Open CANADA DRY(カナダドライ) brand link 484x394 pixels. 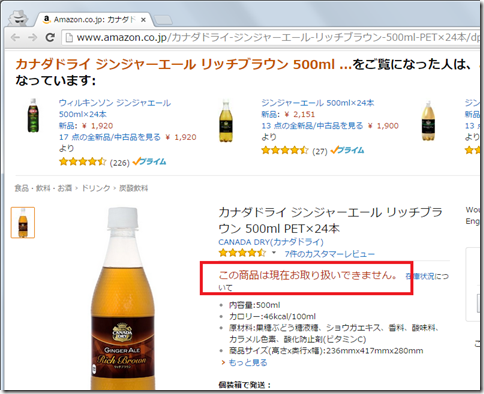(271, 242)
